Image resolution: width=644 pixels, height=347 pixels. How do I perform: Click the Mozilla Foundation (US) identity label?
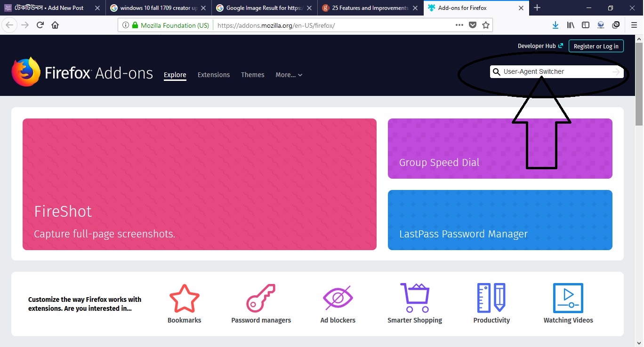(175, 25)
